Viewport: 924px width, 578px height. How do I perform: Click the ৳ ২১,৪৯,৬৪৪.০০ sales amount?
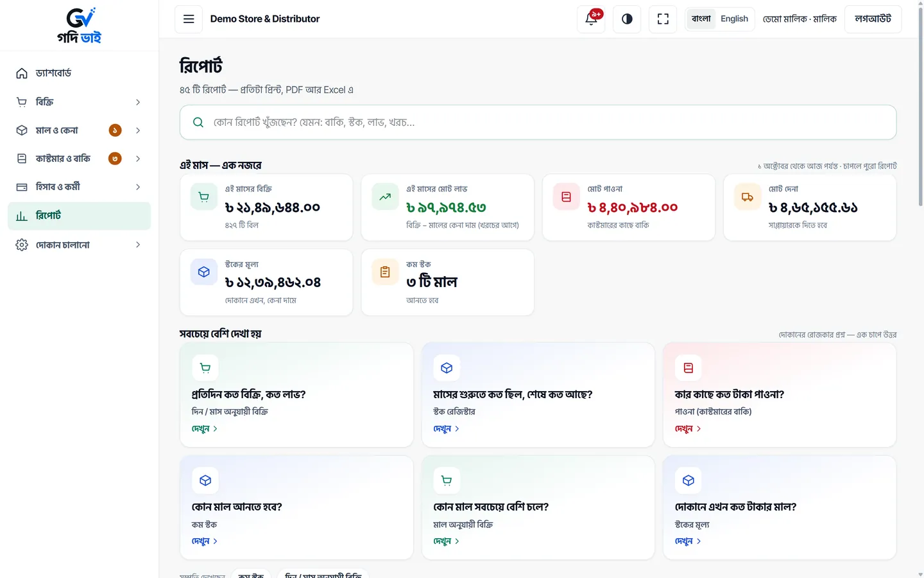[x=273, y=207]
